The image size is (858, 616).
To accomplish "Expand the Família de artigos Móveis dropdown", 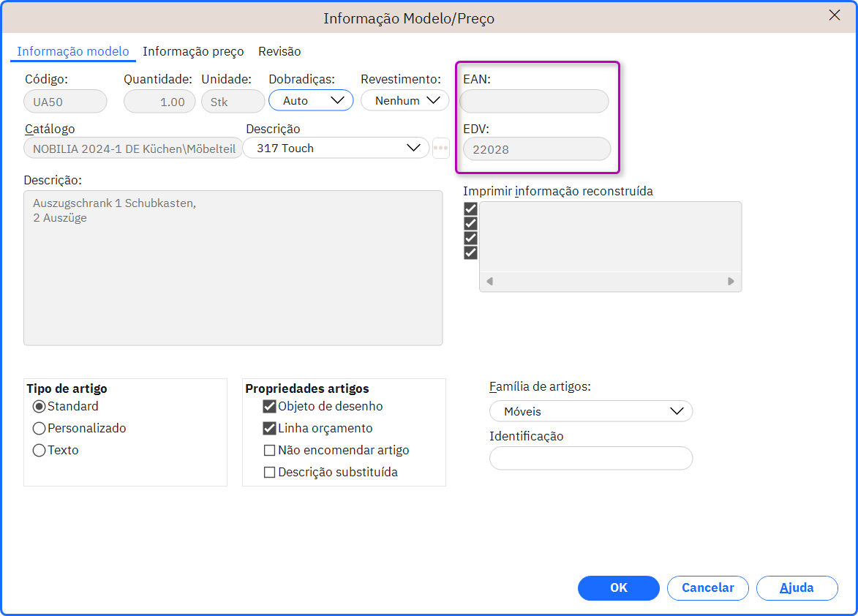I will coord(591,411).
